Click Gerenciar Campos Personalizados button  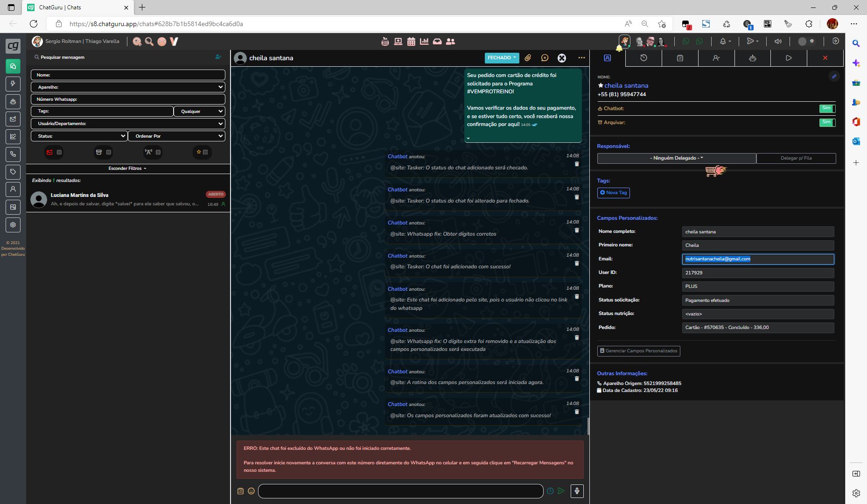coord(638,351)
